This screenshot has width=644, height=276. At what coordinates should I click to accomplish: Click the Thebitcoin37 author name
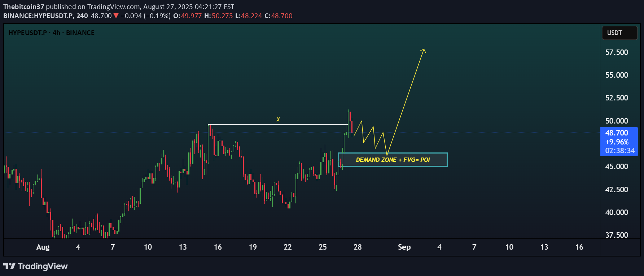coord(23,7)
